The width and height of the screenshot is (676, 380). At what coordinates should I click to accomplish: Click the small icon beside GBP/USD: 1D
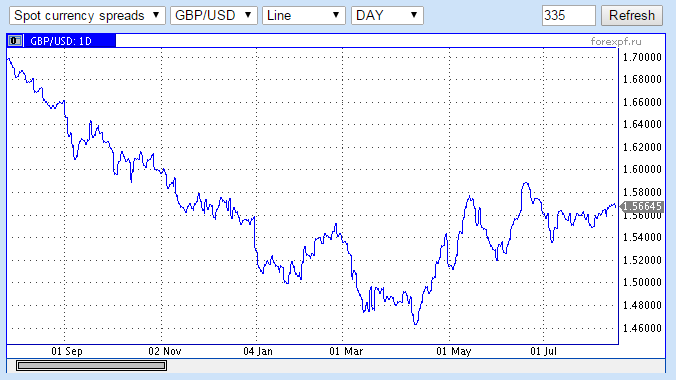pos(15,41)
